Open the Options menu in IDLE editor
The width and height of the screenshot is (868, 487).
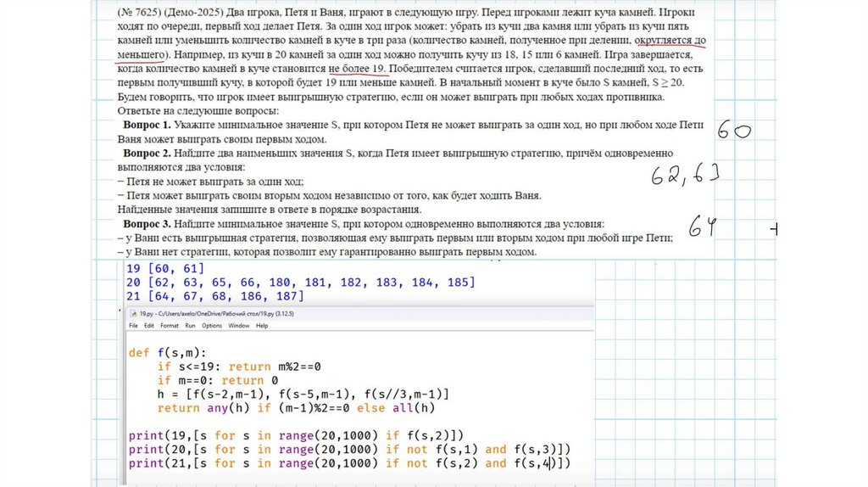pyautogui.click(x=211, y=326)
